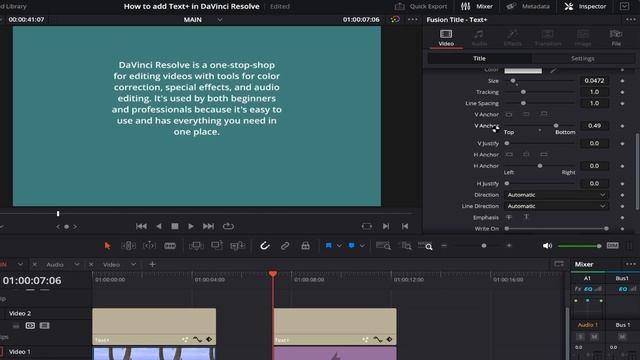This screenshot has height=360, width=640.
Task: Click the Match Frame icon below the viewer
Action: (x=367, y=226)
